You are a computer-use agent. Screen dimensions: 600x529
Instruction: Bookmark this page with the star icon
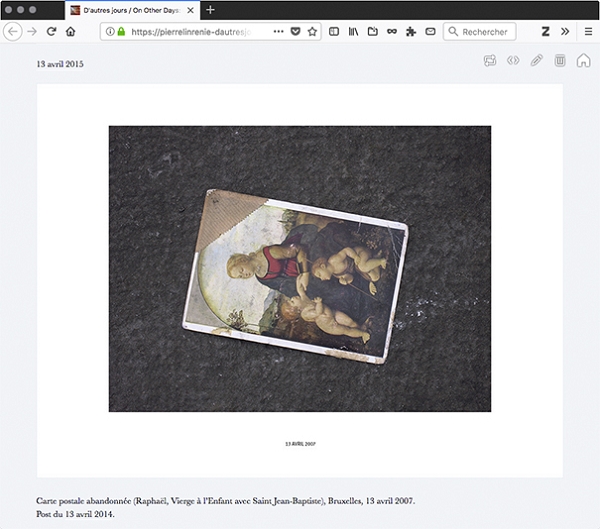(x=312, y=31)
